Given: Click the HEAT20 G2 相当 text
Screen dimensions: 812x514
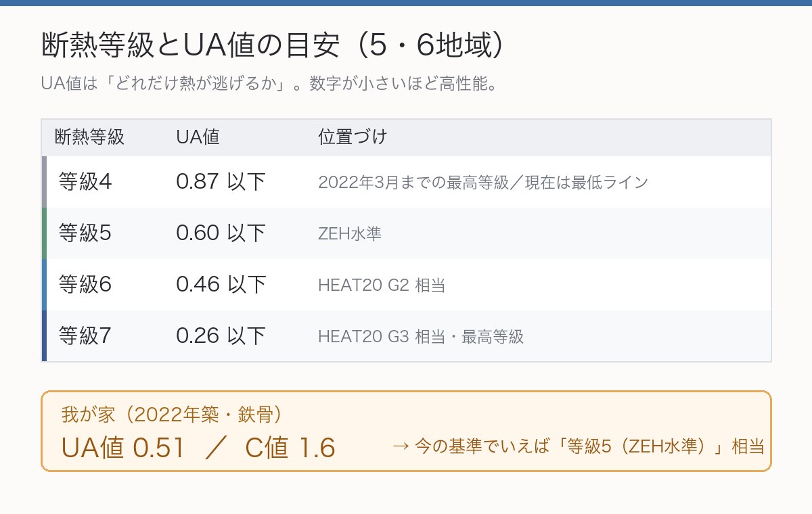Looking at the screenshot, I should pos(382,285).
